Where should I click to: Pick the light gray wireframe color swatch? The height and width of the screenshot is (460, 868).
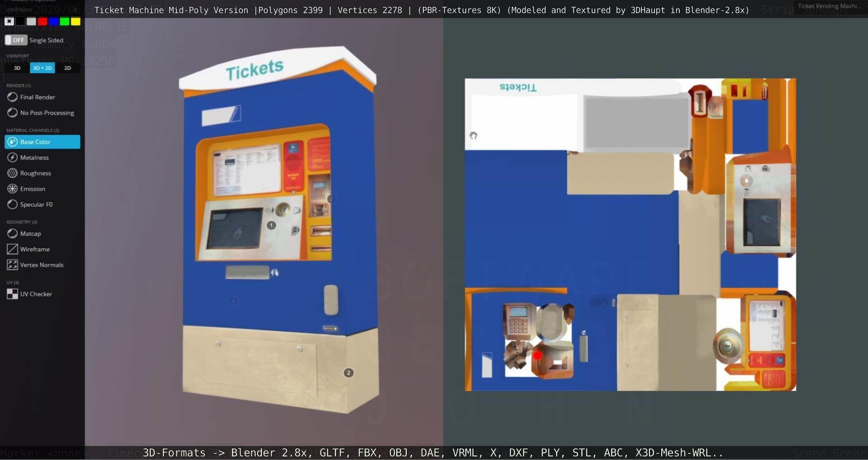(x=31, y=21)
